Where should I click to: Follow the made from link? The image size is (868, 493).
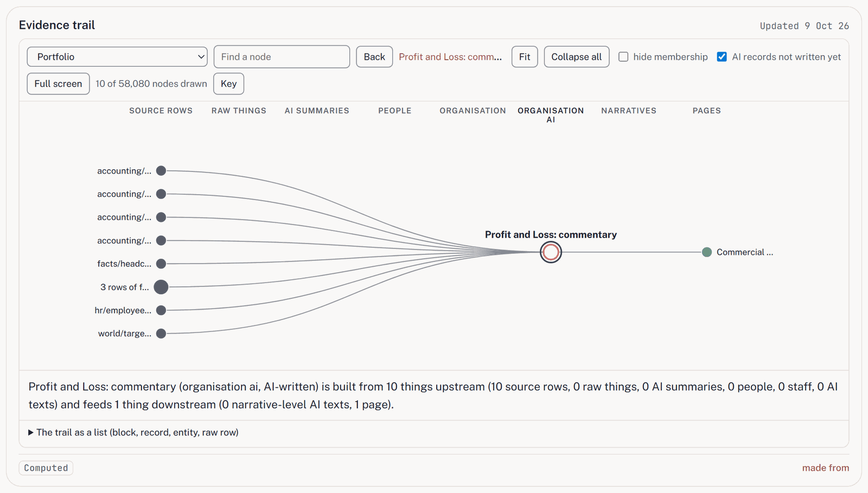pyautogui.click(x=826, y=468)
